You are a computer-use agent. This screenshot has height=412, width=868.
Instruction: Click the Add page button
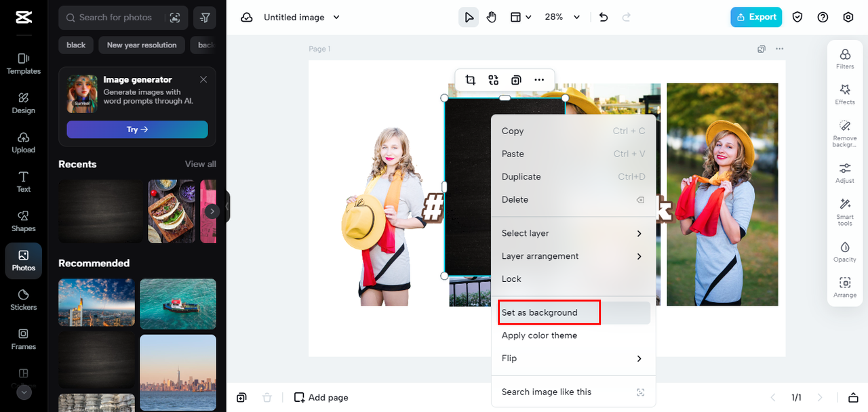click(321, 398)
